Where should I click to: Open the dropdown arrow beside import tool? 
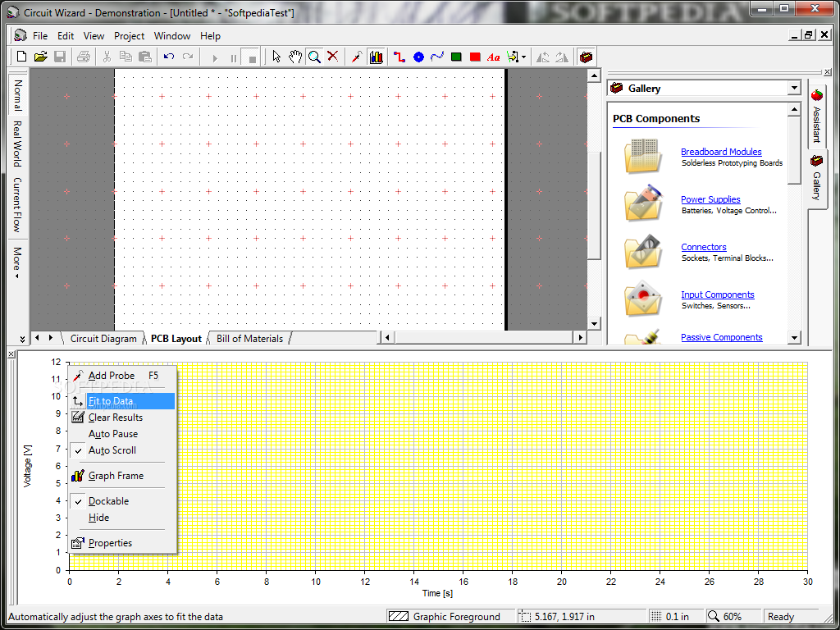click(x=523, y=57)
